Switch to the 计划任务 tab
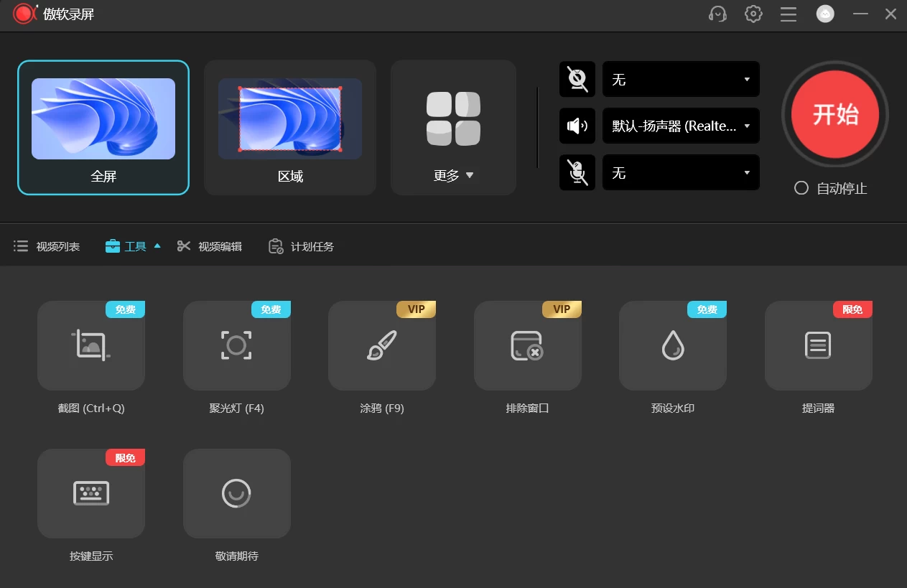Image resolution: width=907 pixels, height=588 pixels. [301, 246]
